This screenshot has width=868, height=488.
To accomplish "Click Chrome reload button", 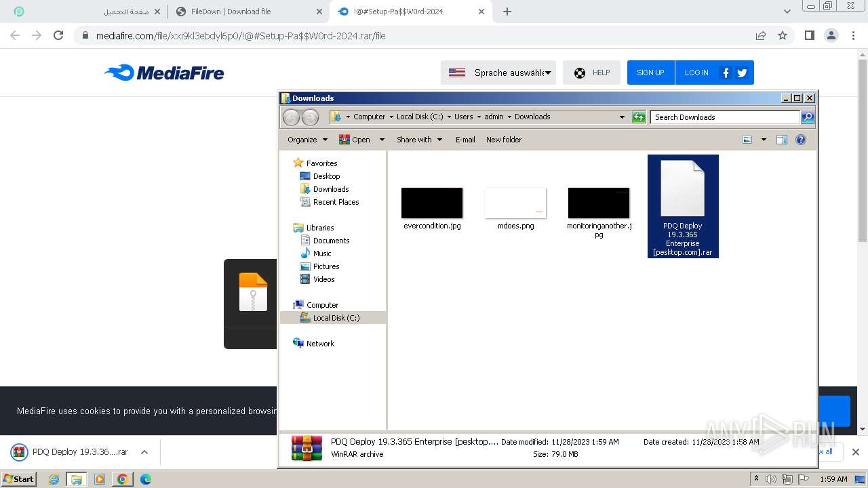I will (58, 35).
